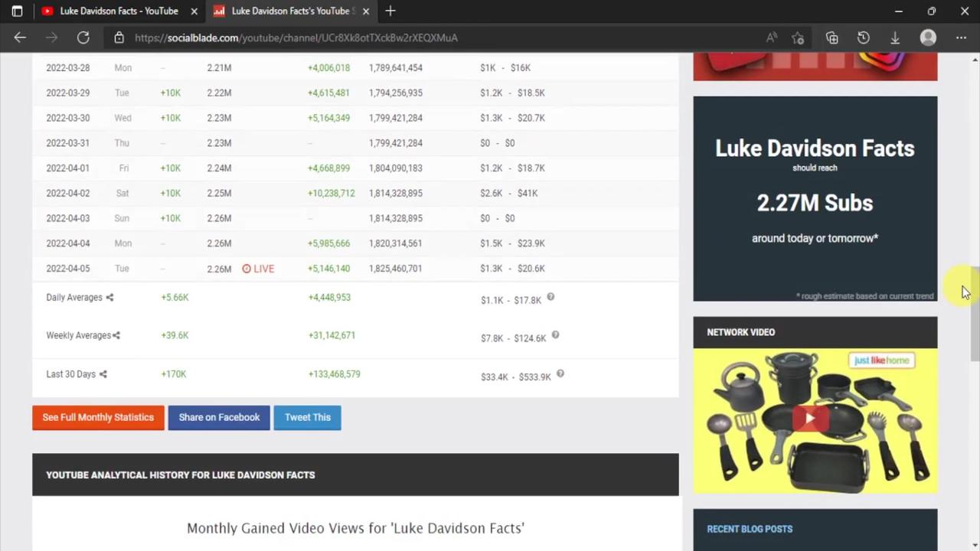Screen dimensions: 980x551
Task: Click Last 30 Days label
Action: (70, 374)
